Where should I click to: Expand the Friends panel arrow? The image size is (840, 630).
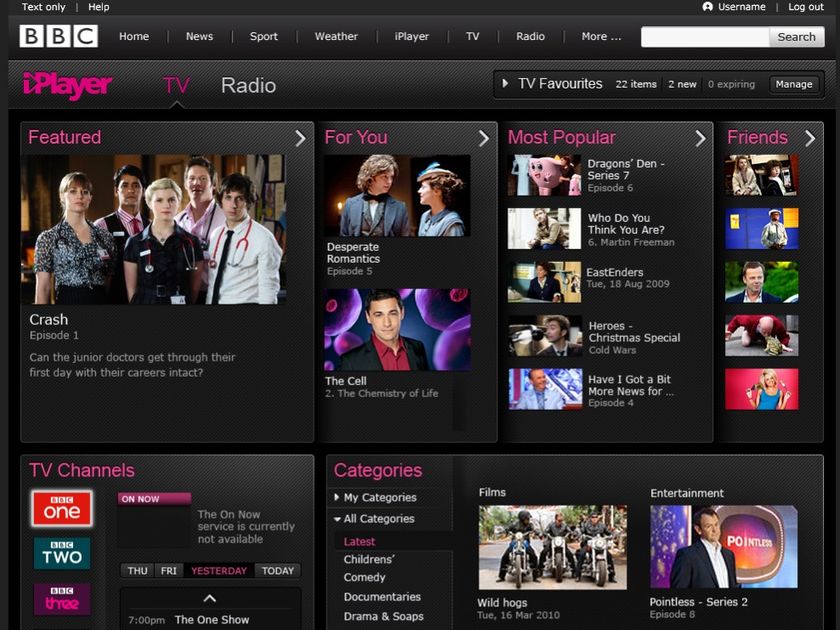pyautogui.click(x=809, y=138)
